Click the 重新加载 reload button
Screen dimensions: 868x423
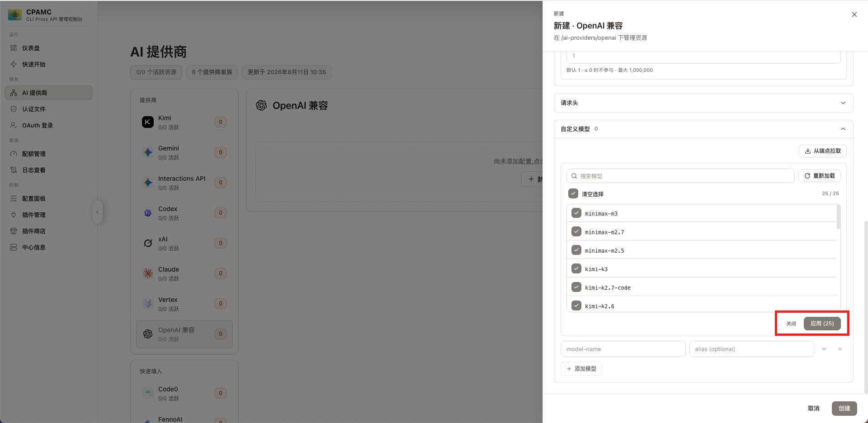tap(819, 176)
